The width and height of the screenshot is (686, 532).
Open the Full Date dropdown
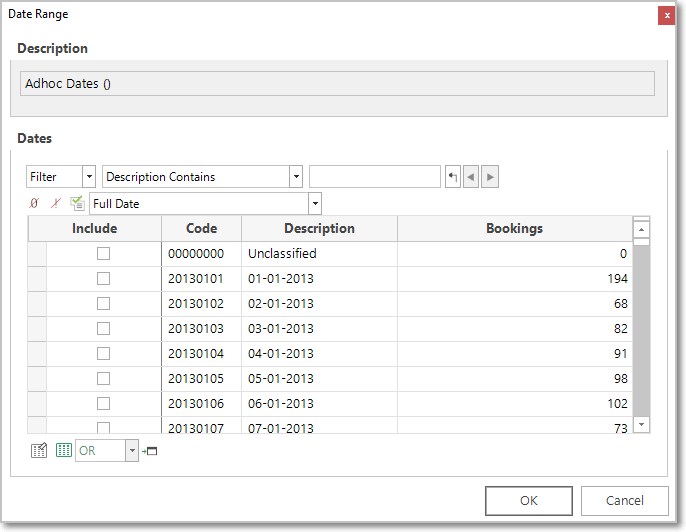pyautogui.click(x=315, y=203)
